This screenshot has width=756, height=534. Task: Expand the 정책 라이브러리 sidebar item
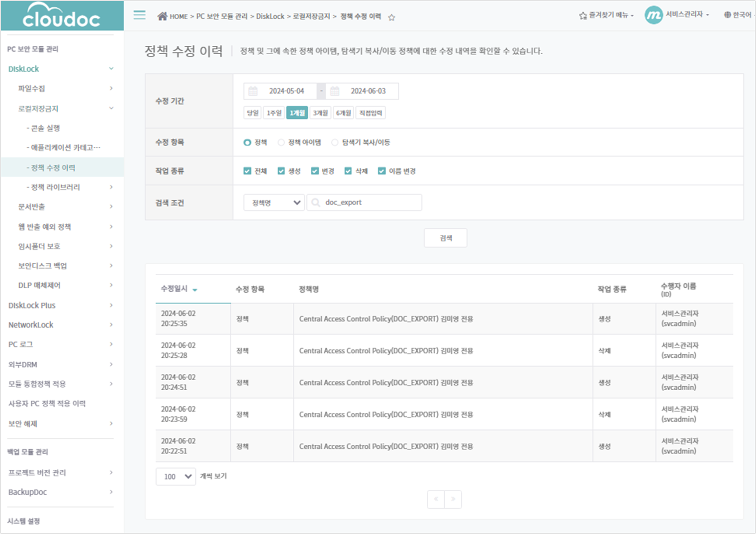coord(111,187)
